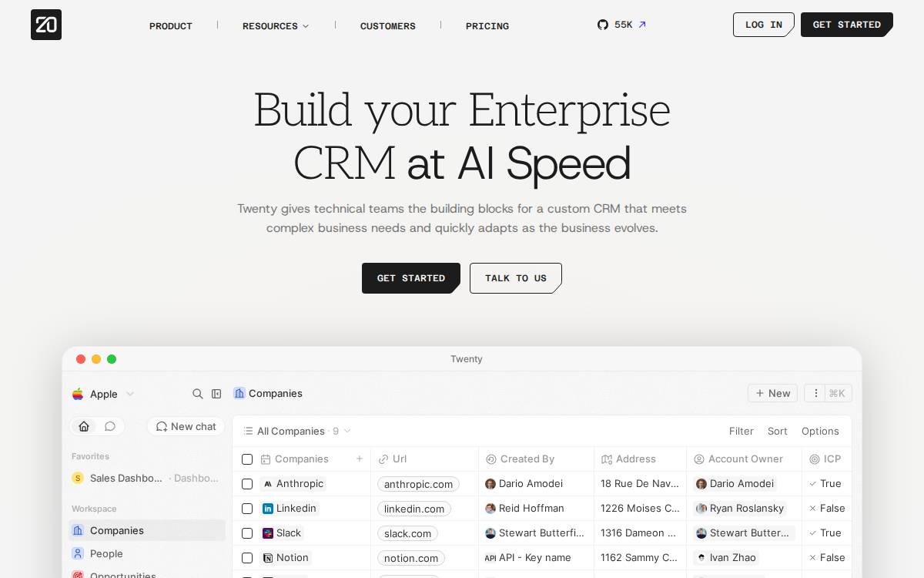Viewport: 924px width, 578px height.
Task: Open the Product menu item
Action: click(x=171, y=26)
